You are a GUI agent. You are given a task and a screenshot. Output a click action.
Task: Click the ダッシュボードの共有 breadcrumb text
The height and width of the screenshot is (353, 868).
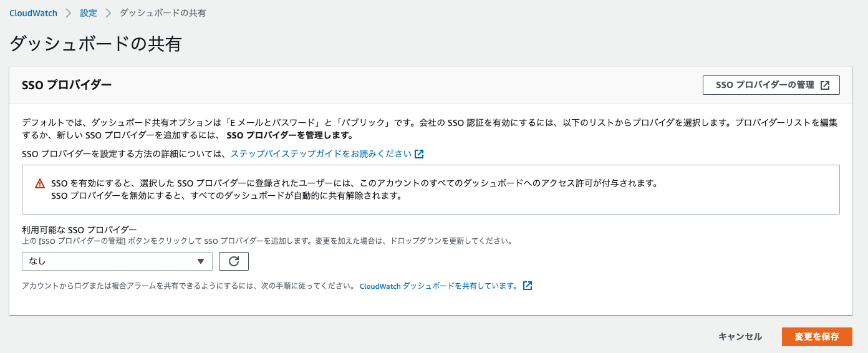click(163, 12)
